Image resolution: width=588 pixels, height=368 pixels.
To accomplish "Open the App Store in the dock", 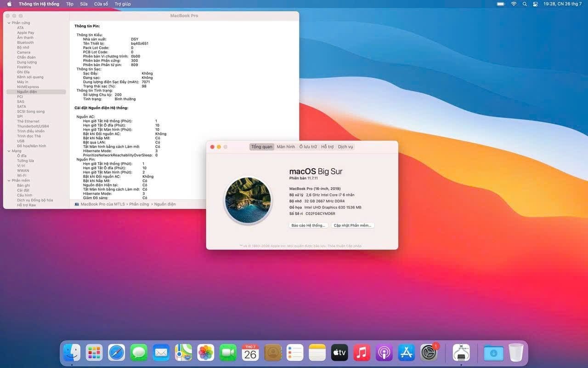I will click(407, 353).
